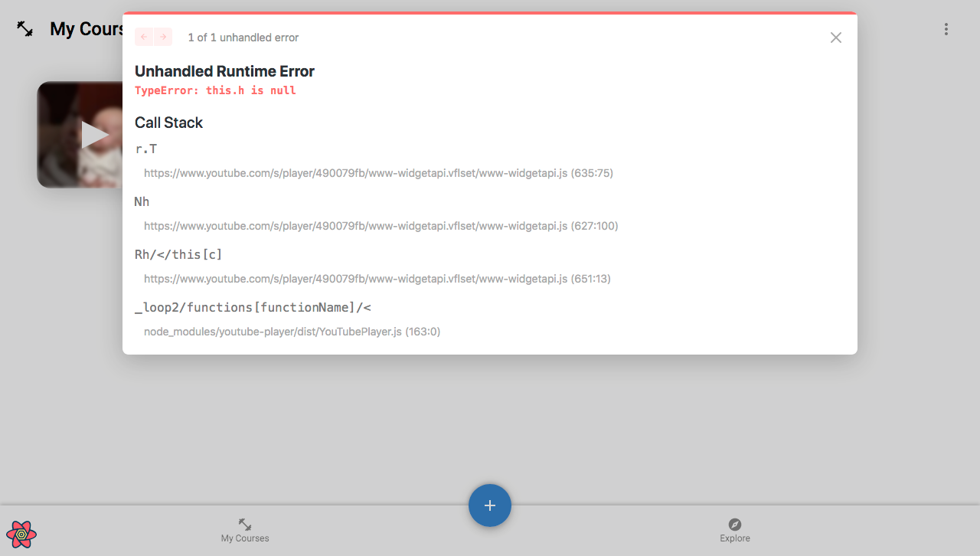Image resolution: width=980 pixels, height=556 pixels.
Task: Switch to the Explore tab
Action: coord(734,531)
